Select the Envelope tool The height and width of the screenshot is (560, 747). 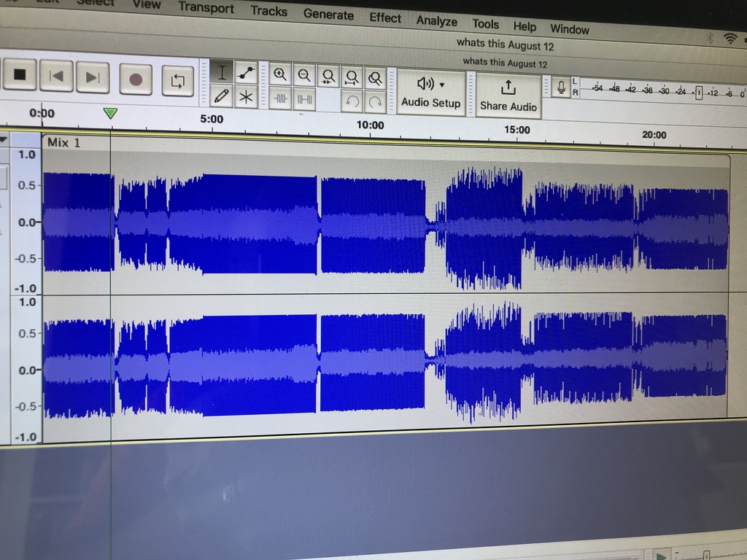[246, 74]
